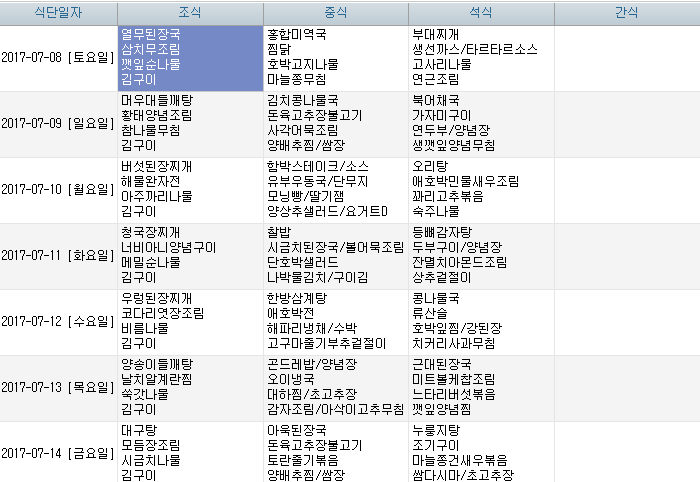Select the date cell 2017-07-13 [목요일]
Viewport: 700px width, 482px height.
tap(58, 388)
